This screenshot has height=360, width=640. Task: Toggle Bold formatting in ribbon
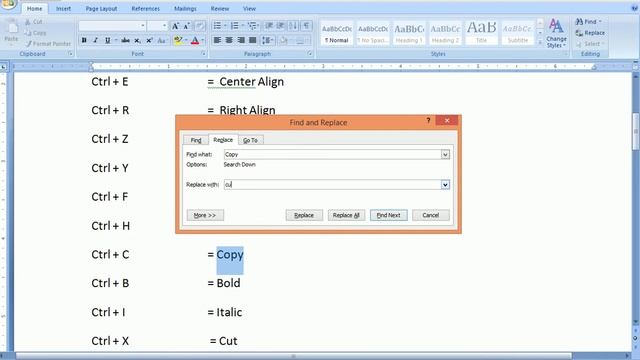click(84, 40)
